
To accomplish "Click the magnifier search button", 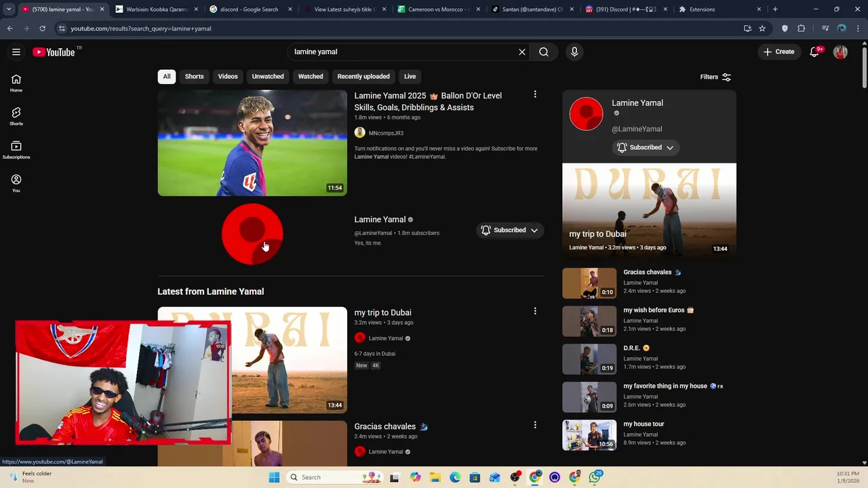I will click(x=544, y=52).
